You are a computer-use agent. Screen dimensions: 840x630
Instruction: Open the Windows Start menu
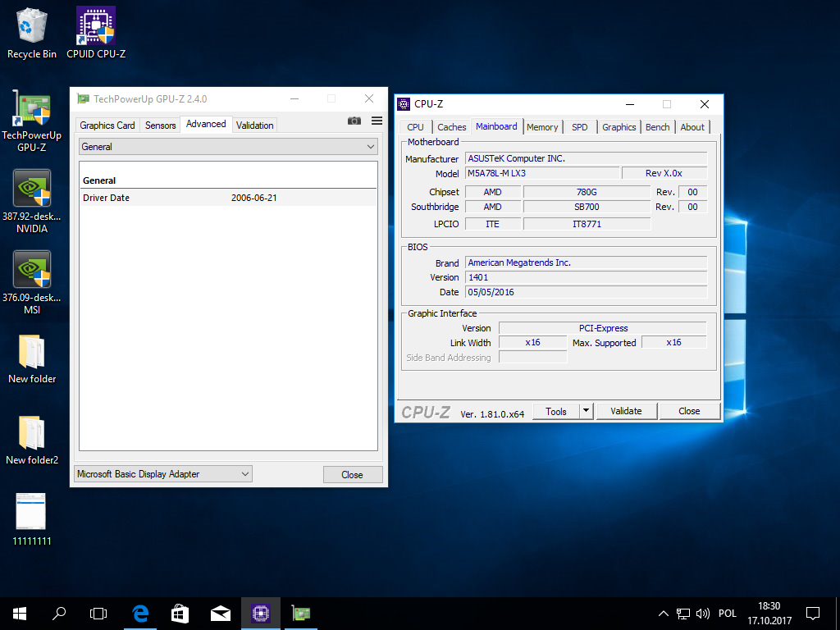pos(20,614)
